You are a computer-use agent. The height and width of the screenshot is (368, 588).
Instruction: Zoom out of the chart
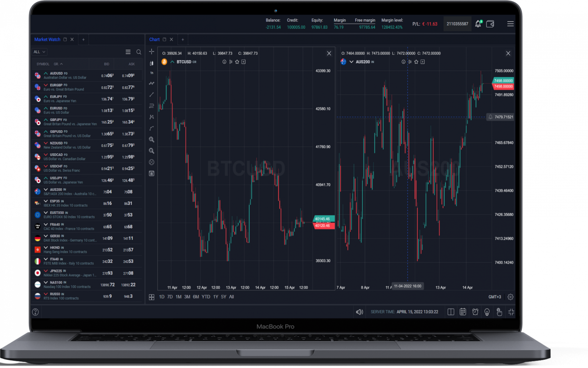click(152, 151)
